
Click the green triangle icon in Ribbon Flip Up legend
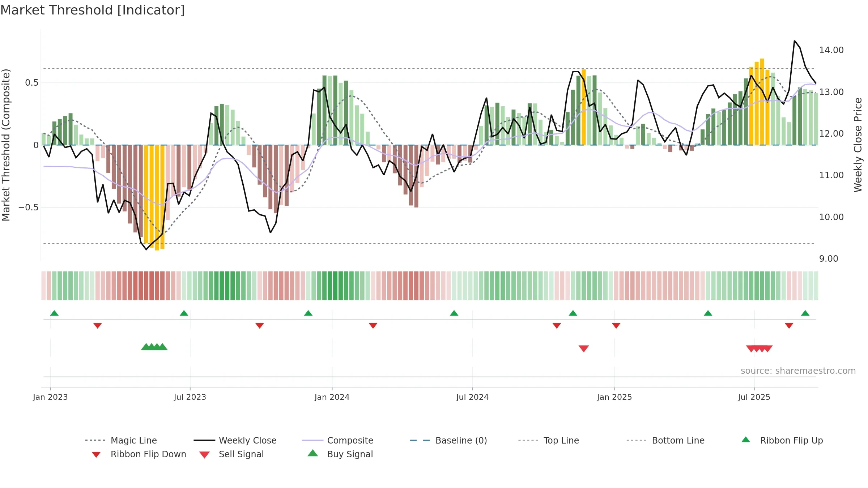coord(746,440)
